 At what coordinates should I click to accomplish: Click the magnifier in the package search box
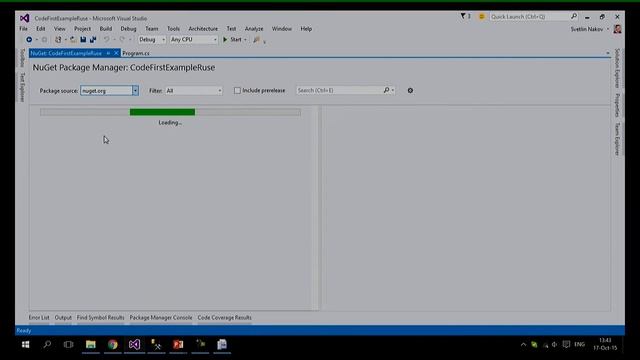pyautogui.click(x=386, y=90)
